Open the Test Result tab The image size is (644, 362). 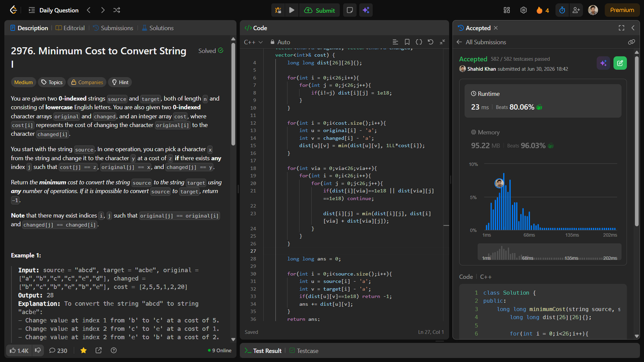[x=263, y=351]
